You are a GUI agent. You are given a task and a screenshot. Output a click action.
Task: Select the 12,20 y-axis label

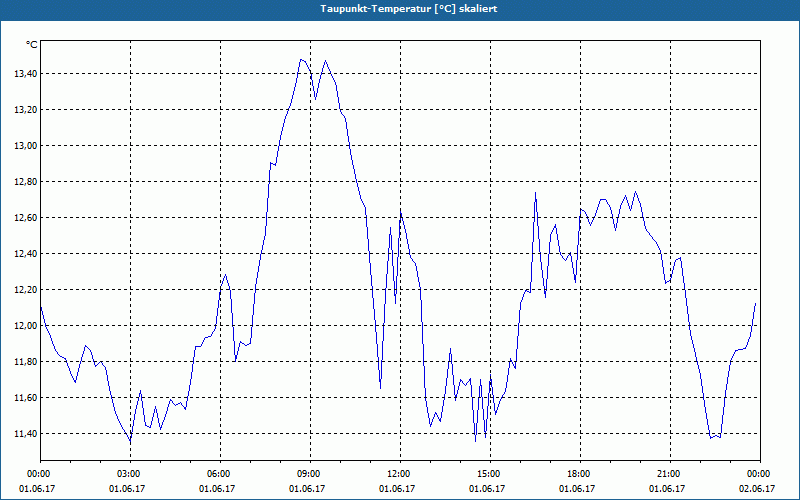(x=25, y=290)
